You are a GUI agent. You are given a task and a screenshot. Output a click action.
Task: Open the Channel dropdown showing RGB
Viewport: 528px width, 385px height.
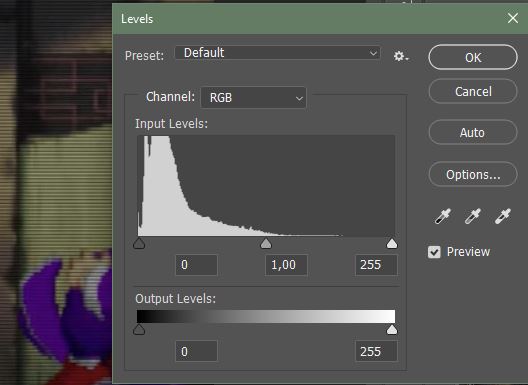(254, 98)
